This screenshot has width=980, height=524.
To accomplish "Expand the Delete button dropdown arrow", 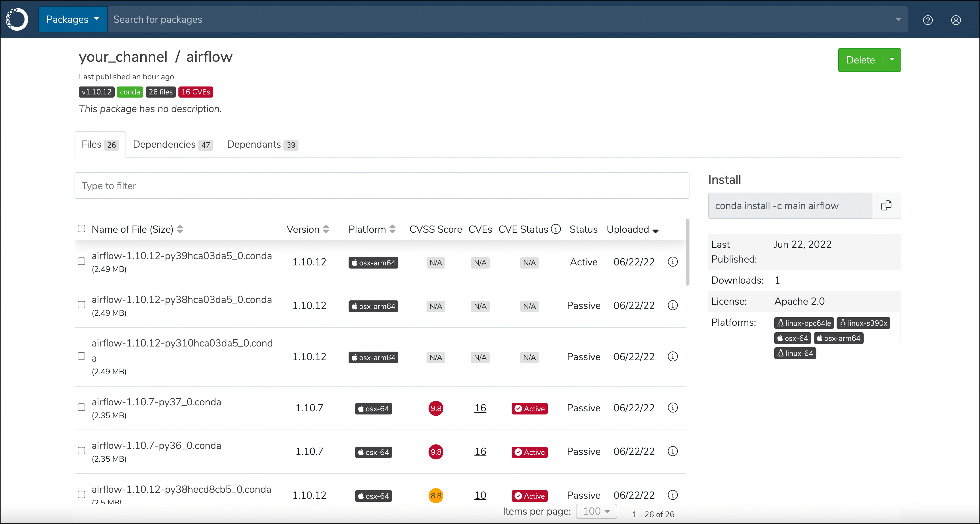I will coord(892,60).
